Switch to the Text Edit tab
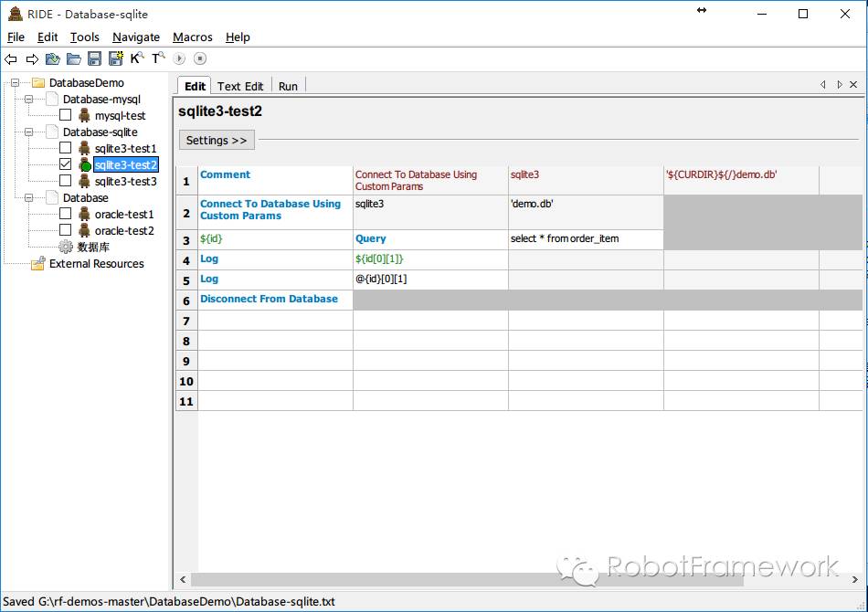This screenshot has width=868, height=612. 240,87
